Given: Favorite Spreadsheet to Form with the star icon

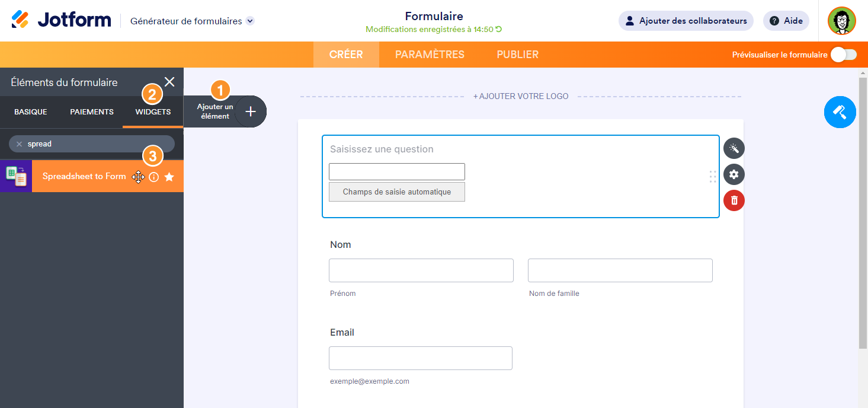Looking at the screenshot, I should click(x=169, y=177).
